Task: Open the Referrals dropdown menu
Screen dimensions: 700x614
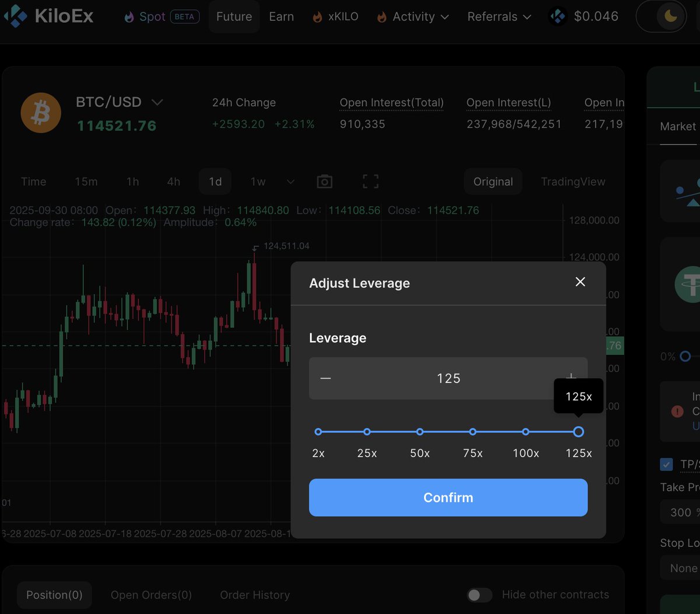Action: [499, 17]
